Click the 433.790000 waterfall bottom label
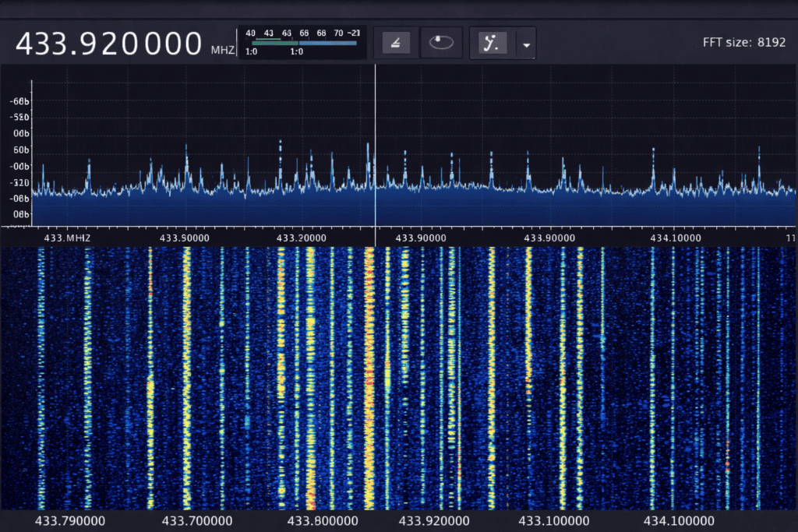This screenshot has width=798, height=532. tap(70, 521)
